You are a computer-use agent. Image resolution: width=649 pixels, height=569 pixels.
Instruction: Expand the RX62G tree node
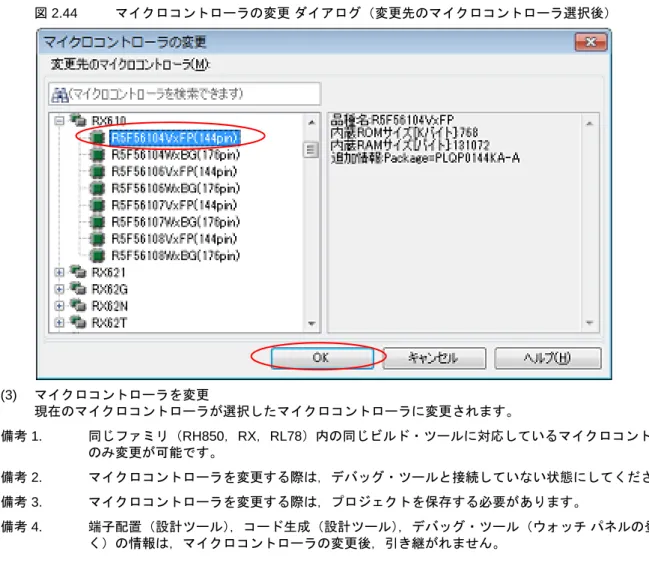pyautogui.click(x=59, y=289)
